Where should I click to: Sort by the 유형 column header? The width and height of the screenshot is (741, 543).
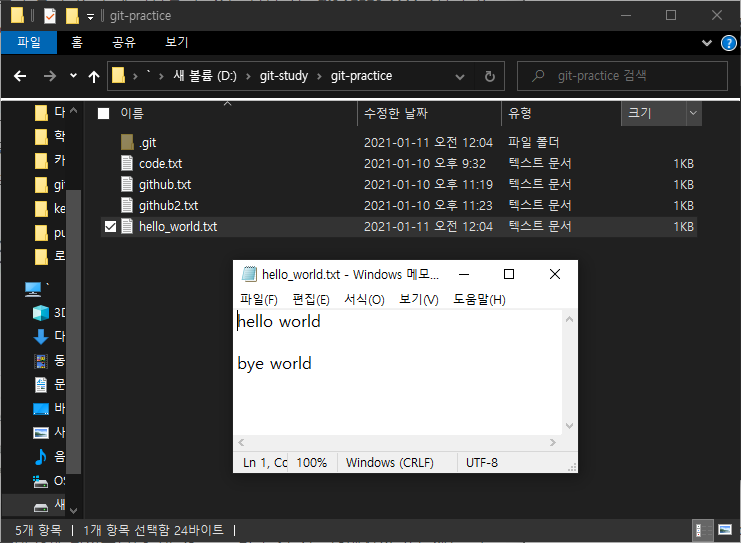tap(520, 113)
